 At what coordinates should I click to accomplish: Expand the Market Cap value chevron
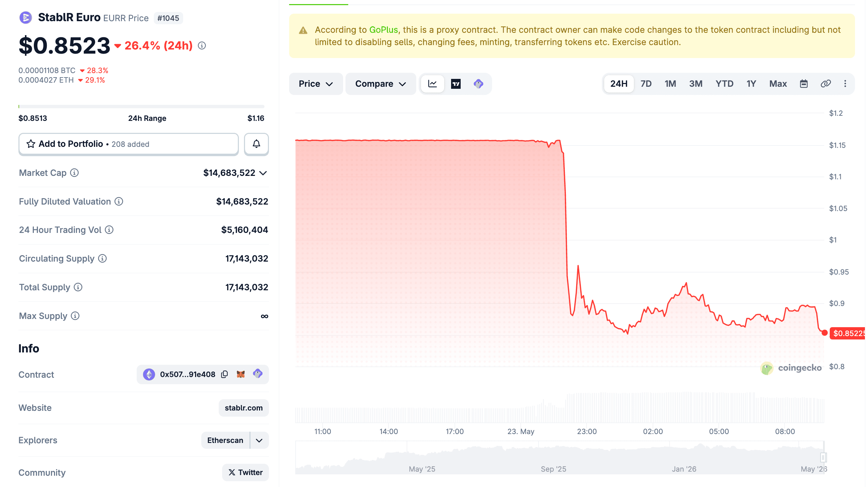pyautogui.click(x=263, y=173)
